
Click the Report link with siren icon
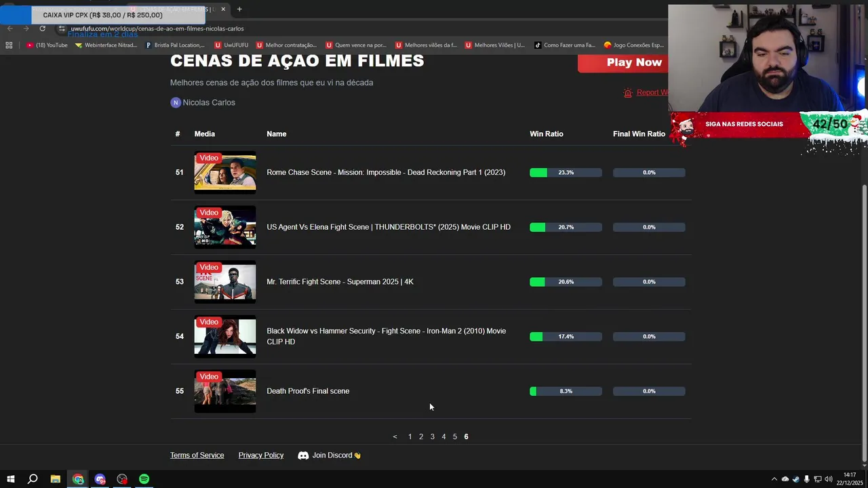[646, 92]
